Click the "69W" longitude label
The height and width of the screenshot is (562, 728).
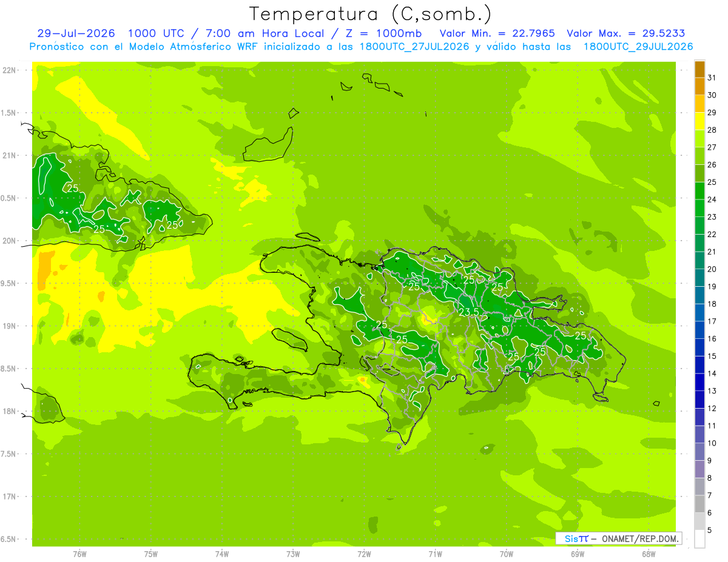pos(578,554)
